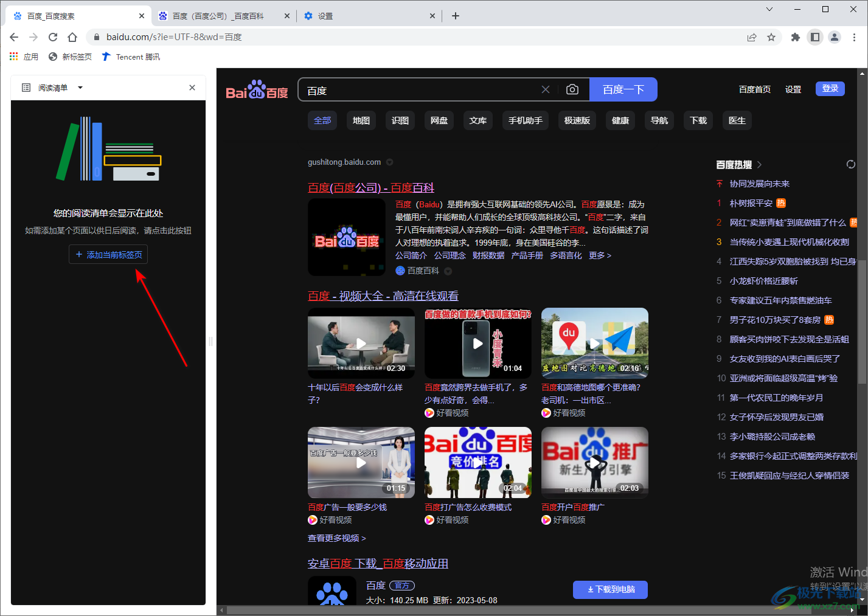Open the 新标签页 bookmark
Image resolution: width=868 pixels, height=616 pixels.
pos(70,57)
